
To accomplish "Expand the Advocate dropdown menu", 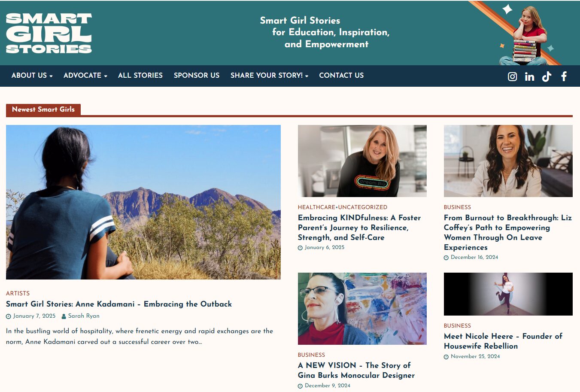I will point(85,76).
